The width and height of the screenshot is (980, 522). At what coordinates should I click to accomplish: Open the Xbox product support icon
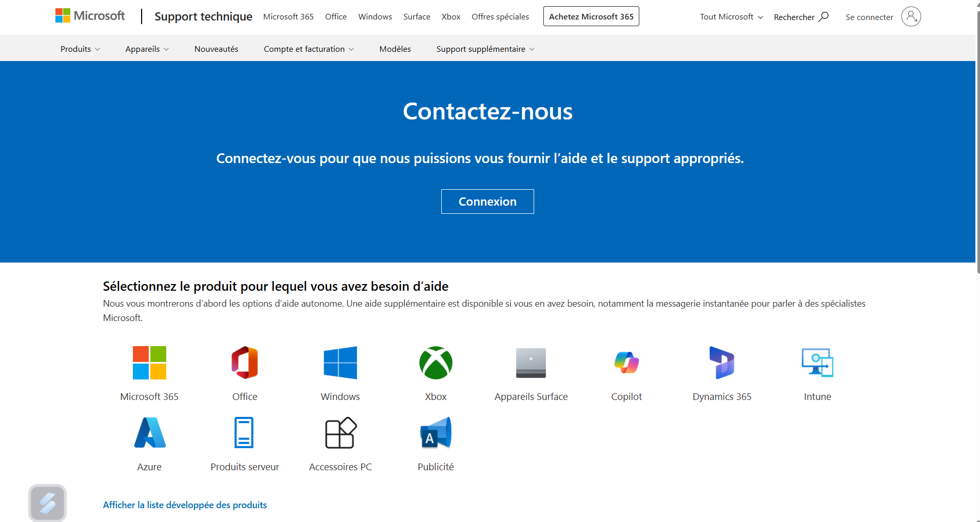point(436,363)
